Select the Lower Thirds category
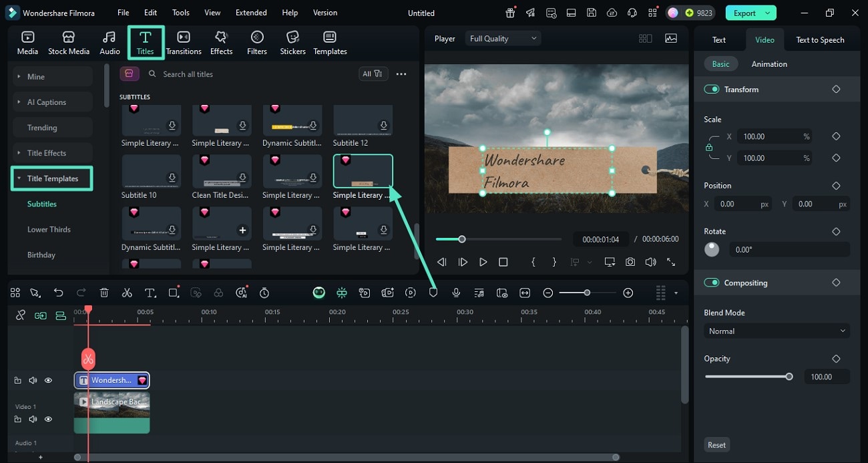The height and width of the screenshot is (463, 868). (49, 229)
